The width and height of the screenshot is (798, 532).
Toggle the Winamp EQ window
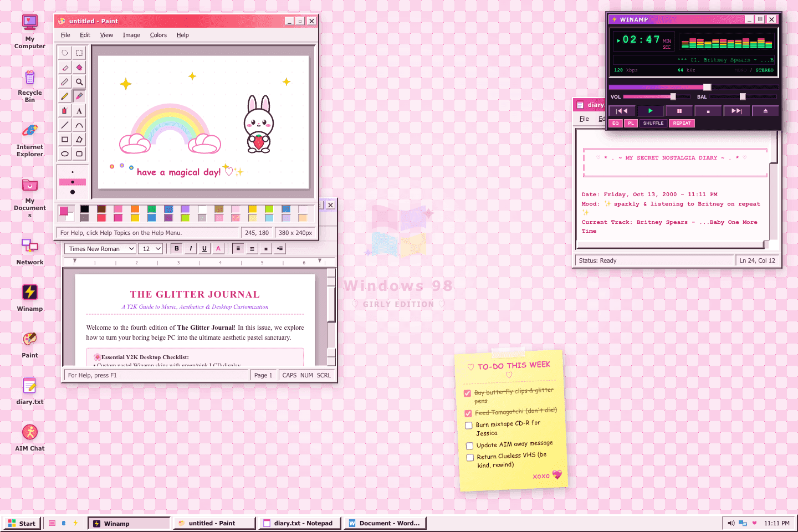point(616,123)
